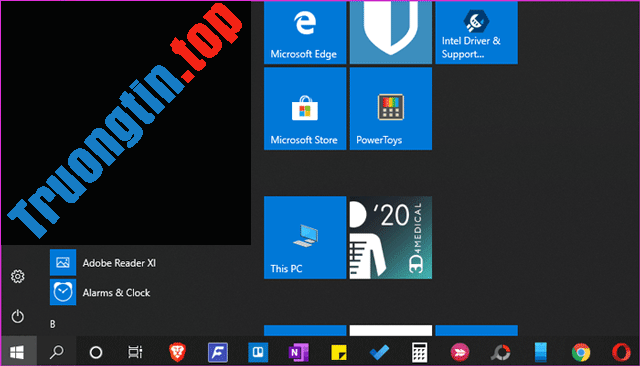This screenshot has height=366, width=640.
Task: Open Sticky Notes on taskbar
Action: 339,352
